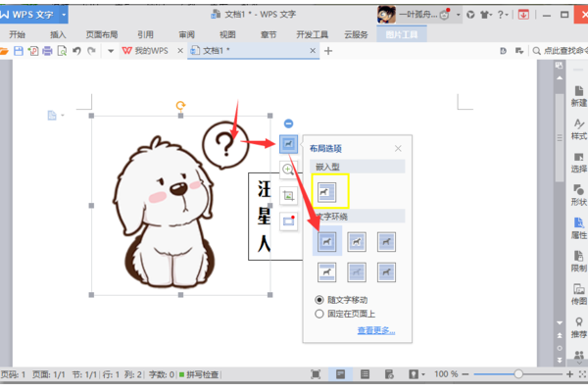Image resolution: width=588 pixels, height=392 pixels.
Task: Select 固定在页面上 radio option
Action: [x=345, y=314]
